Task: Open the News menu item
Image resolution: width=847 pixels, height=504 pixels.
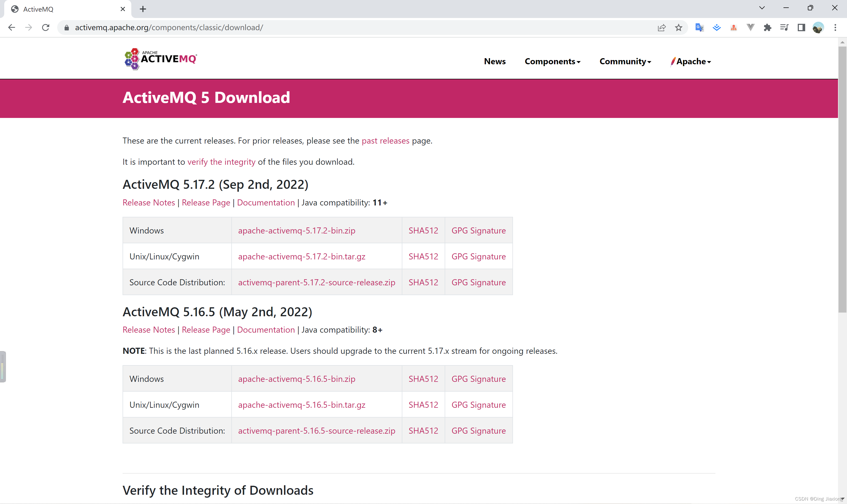Action: (x=494, y=61)
